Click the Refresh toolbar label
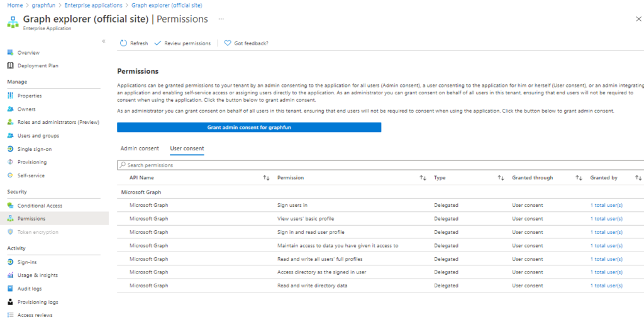The image size is (644, 322). coord(139,43)
